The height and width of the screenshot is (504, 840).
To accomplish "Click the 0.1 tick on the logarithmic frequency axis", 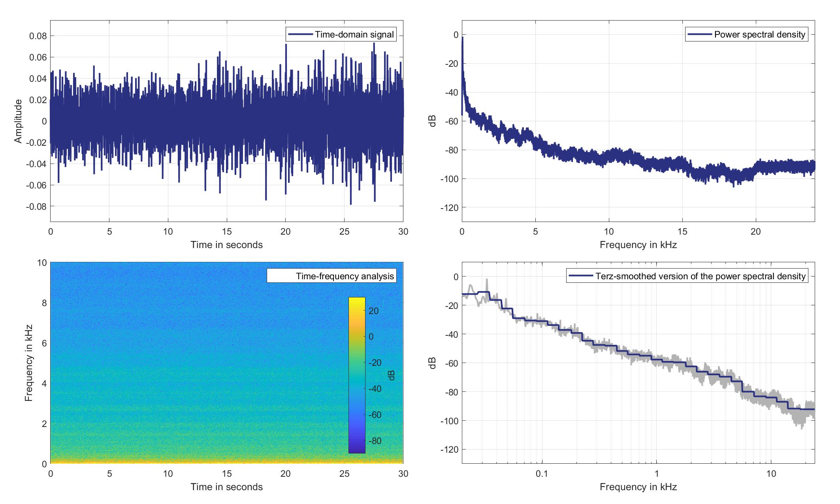I will [x=542, y=473].
